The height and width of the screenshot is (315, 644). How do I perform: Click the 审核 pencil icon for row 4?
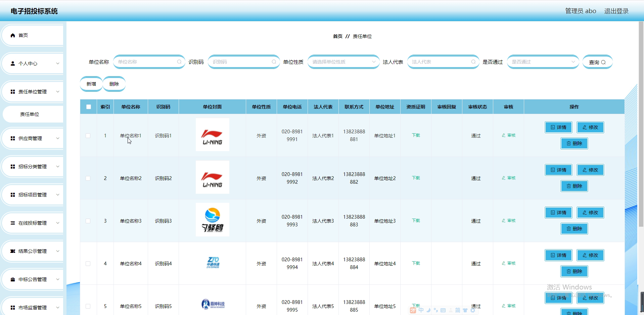(504, 263)
